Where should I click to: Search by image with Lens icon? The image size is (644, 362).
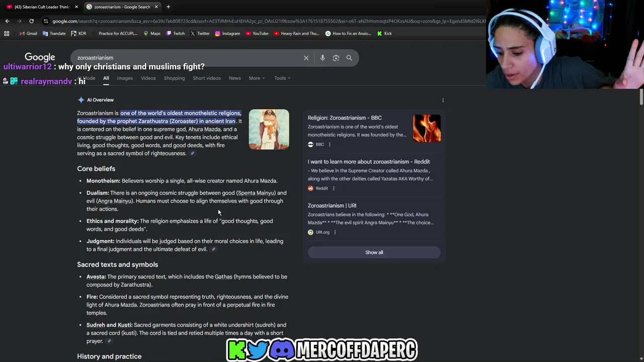(x=336, y=58)
